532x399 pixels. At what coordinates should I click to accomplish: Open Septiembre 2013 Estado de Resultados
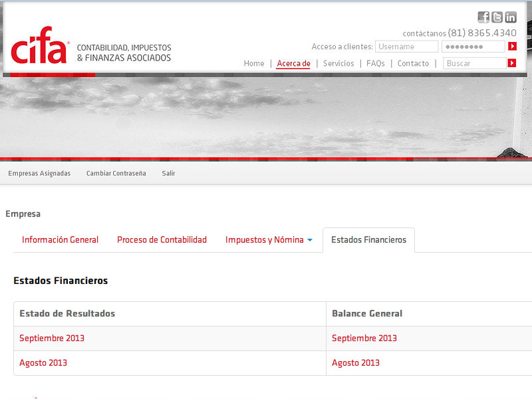(52, 338)
